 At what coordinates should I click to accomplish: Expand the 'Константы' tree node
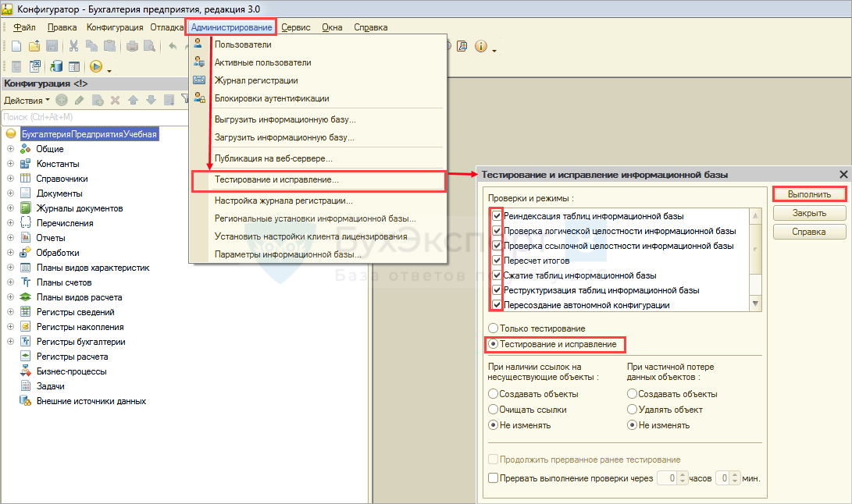click(10, 163)
